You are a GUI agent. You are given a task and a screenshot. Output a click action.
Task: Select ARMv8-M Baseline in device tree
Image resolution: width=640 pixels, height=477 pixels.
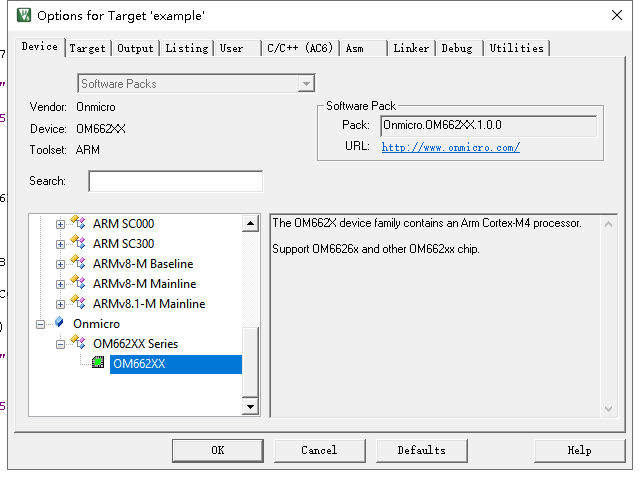tap(143, 264)
